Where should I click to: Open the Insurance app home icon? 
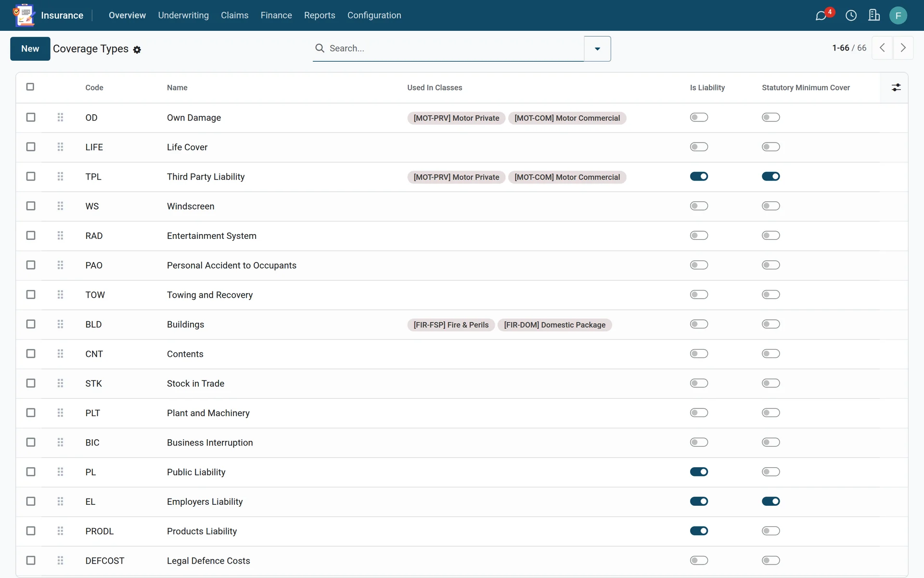click(24, 15)
